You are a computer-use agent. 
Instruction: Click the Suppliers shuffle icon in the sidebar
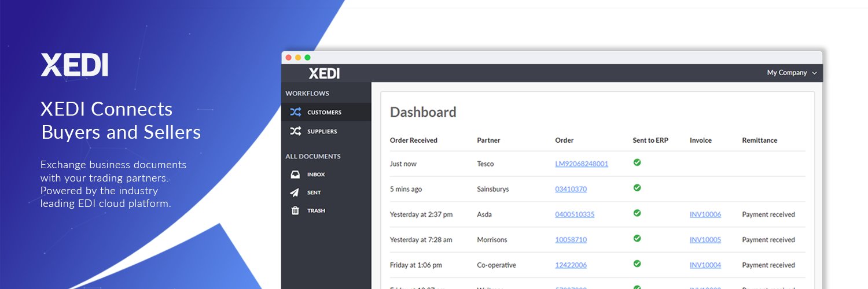pyautogui.click(x=295, y=131)
